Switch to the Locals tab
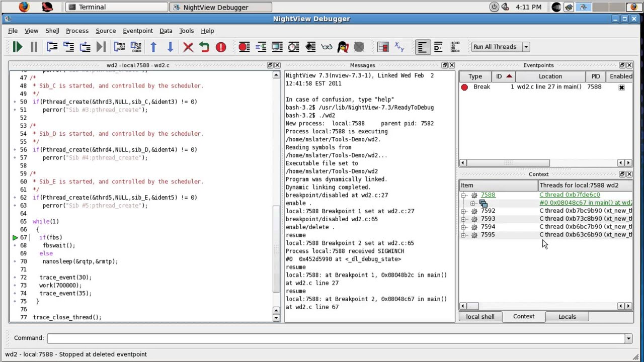This screenshot has width=644, height=362. pyautogui.click(x=567, y=317)
